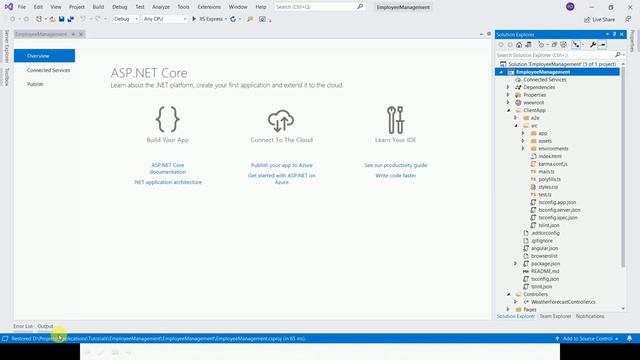This screenshot has width=640, height=360.
Task: Click the Properties wrench icon in Solution Explorer
Action: 593,45
